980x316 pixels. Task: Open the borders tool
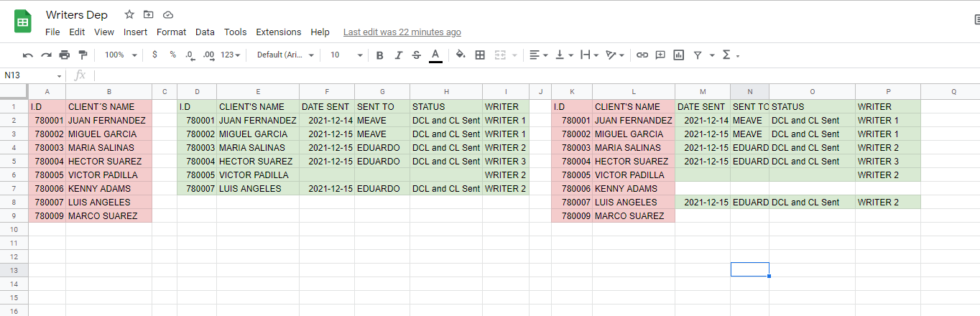click(480, 55)
